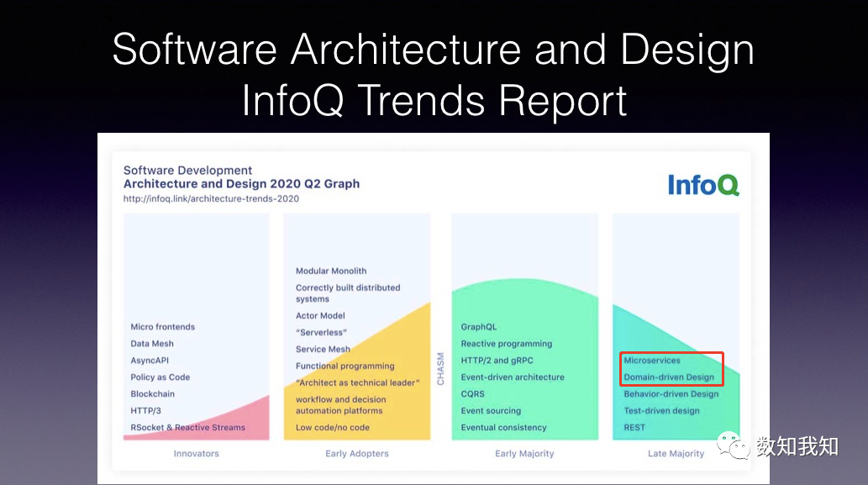Click the InfoQ logo
The image size is (868, 485).
(703, 185)
